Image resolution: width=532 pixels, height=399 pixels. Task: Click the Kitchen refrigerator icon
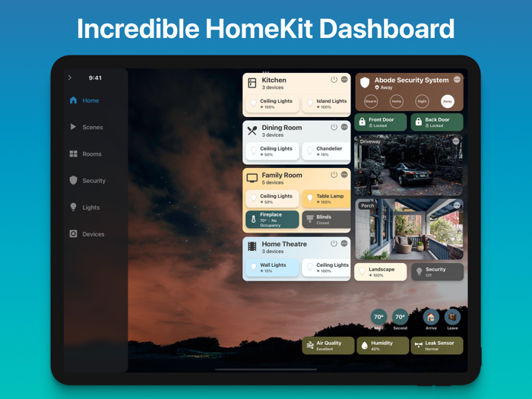coord(252,83)
